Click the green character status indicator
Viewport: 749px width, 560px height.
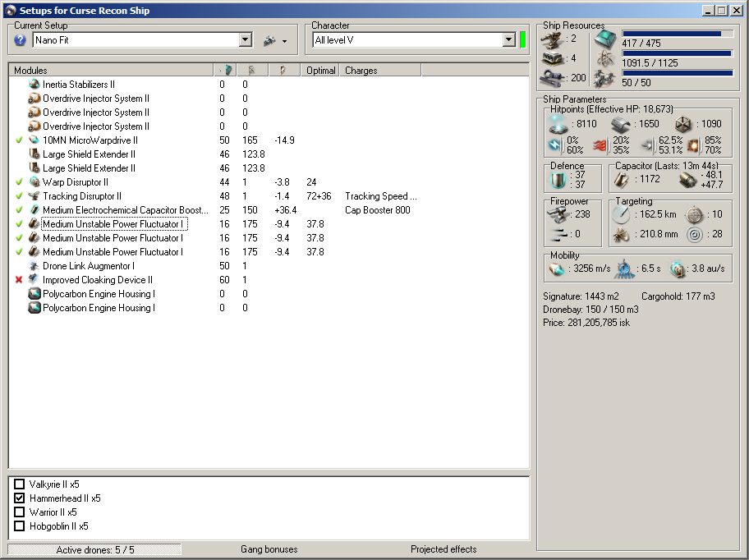coord(522,39)
